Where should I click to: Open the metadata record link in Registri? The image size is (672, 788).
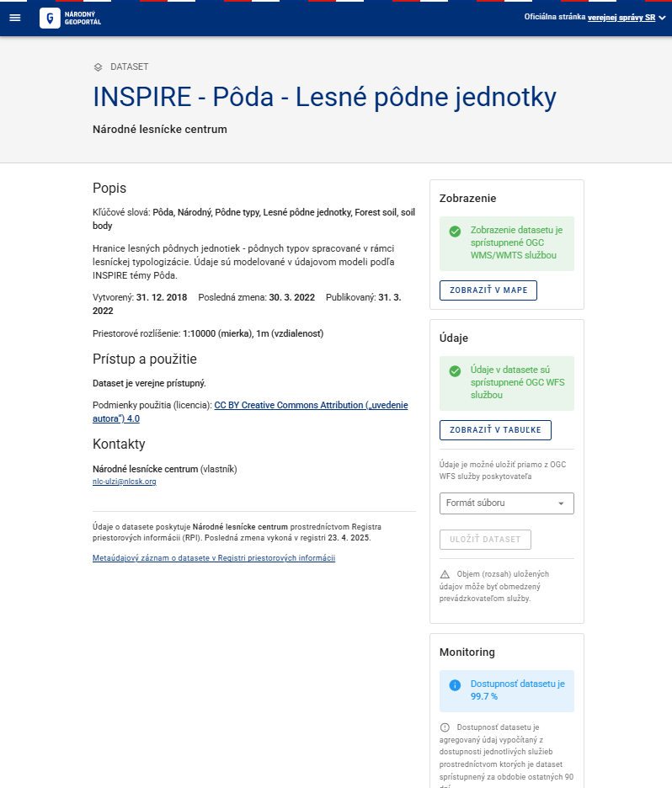click(x=214, y=558)
